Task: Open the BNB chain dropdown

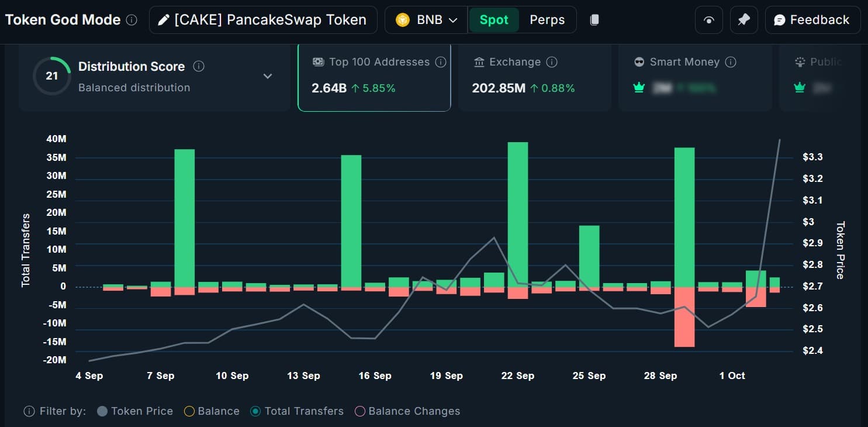Action: (427, 20)
